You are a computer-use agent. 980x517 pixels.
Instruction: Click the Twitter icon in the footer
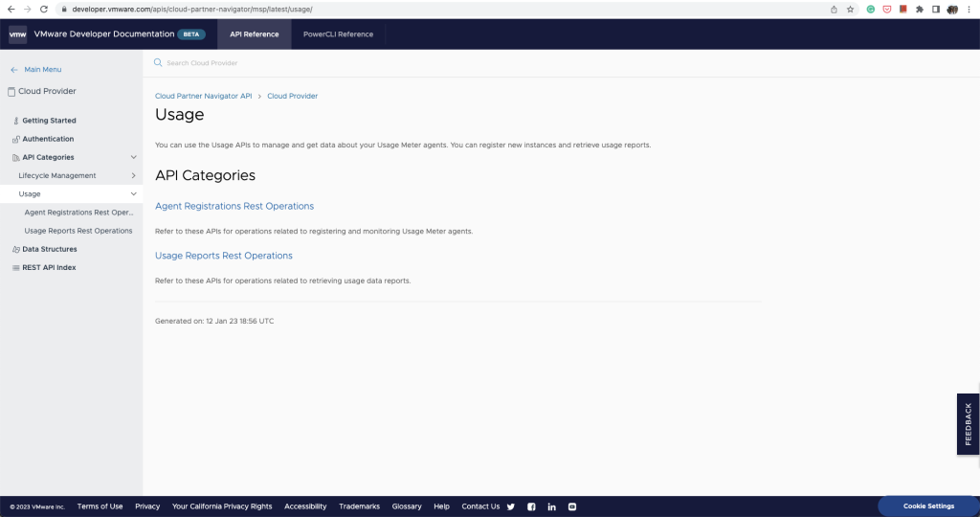(x=511, y=507)
